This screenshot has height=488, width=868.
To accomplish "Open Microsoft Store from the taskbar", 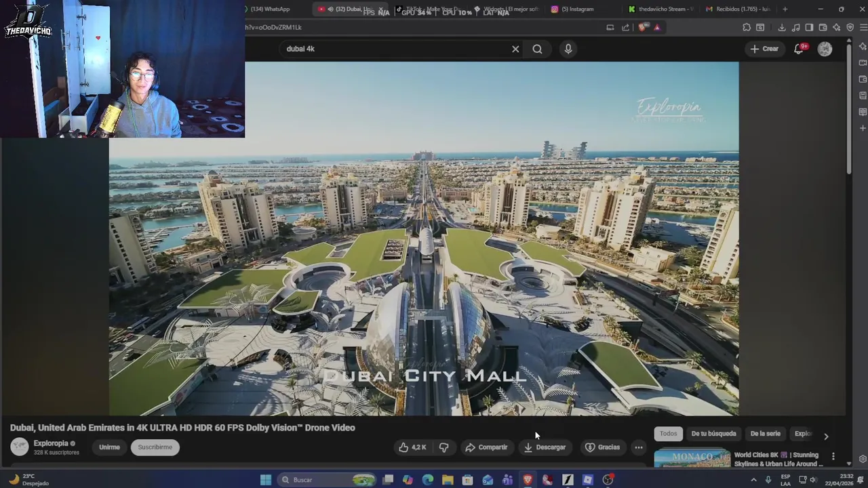I will (x=468, y=480).
